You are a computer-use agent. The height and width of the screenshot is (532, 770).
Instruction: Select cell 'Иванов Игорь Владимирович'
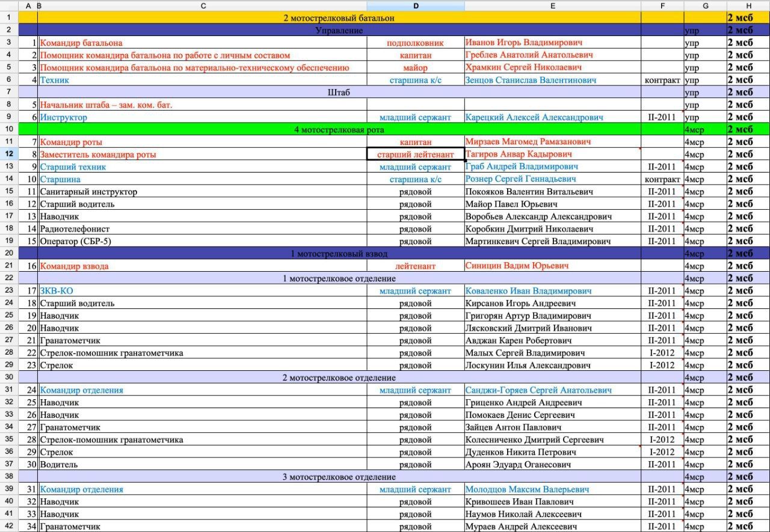[x=523, y=43]
